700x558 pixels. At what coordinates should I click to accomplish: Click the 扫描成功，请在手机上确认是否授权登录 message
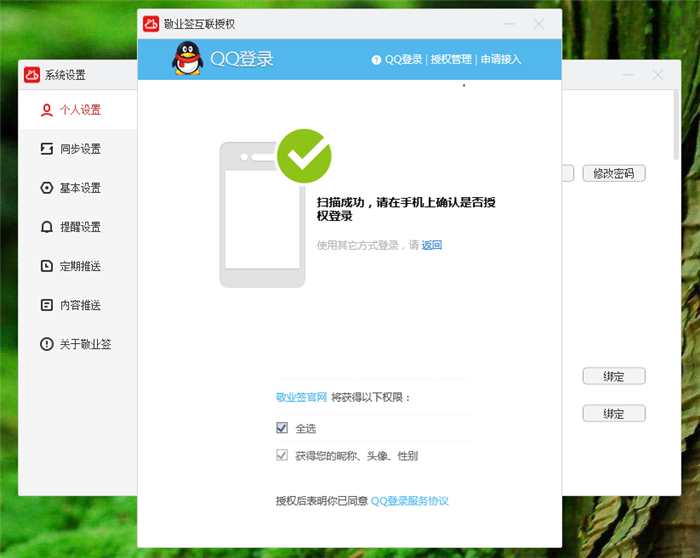point(406,209)
